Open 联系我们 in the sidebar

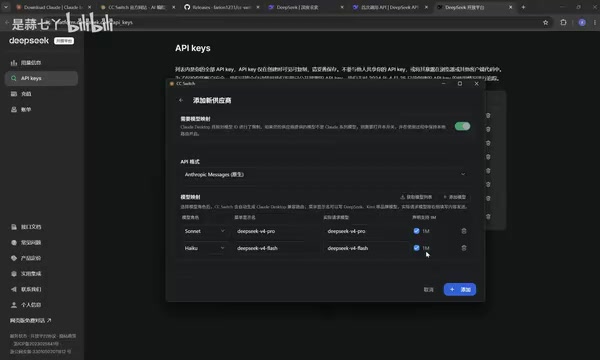pyautogui.click(x=41, y=289)
